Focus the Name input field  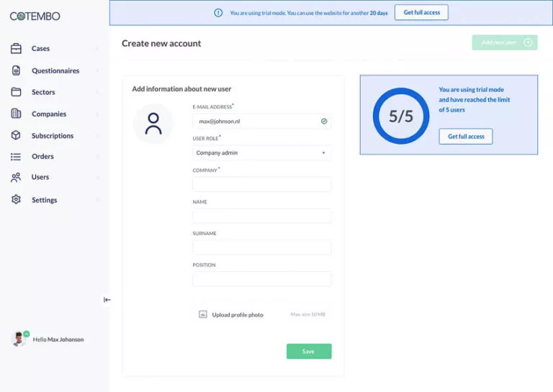[261, 216]
